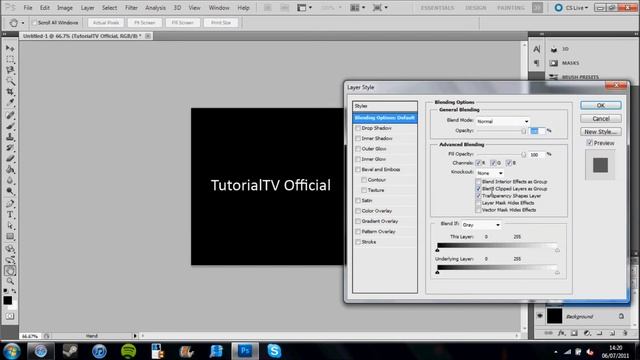Select the Dodge tool

point(10,191)
